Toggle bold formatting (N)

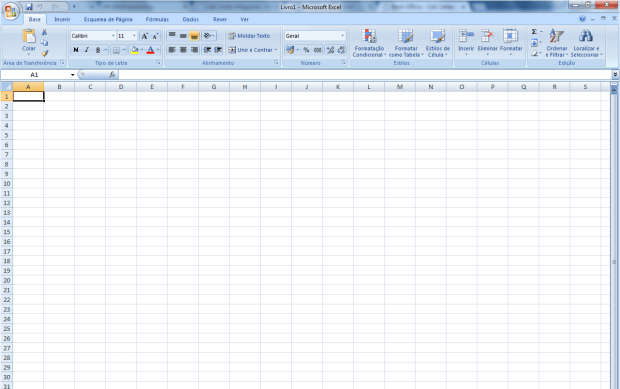point(76,50)
